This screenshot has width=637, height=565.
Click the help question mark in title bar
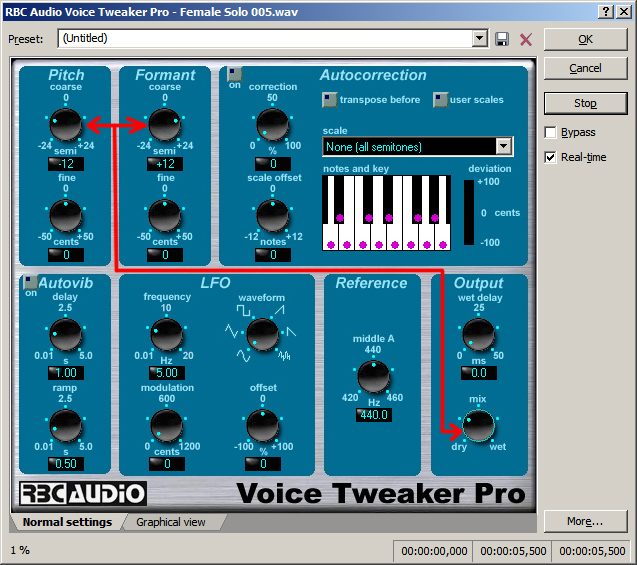[606, 11]
